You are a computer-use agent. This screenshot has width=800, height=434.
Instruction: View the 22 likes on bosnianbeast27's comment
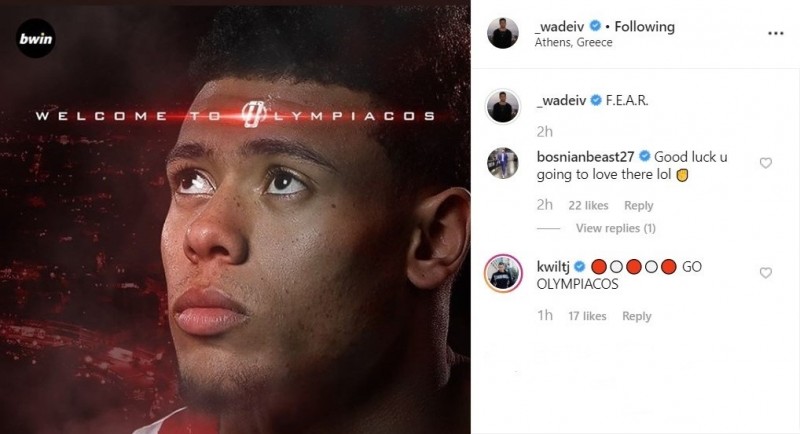(588, 206)
